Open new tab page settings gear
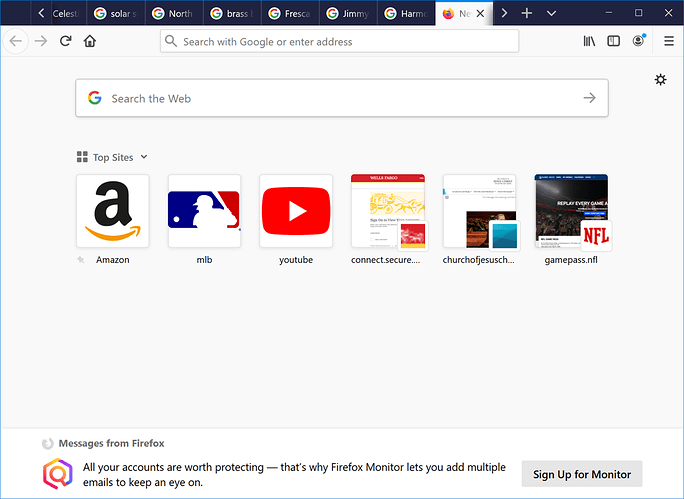The height and width of the screenshot is (499, 684). click(660, 79)
